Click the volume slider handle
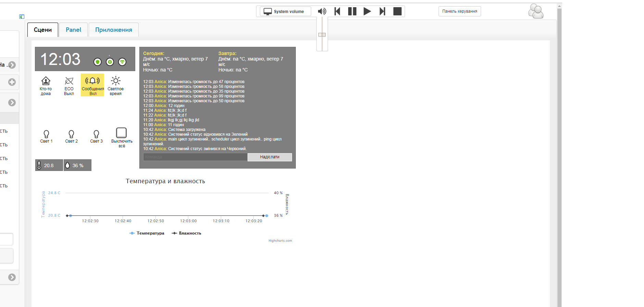Image resolution: width=644 pixels, height=307 pixels. click(x=322, y=35)
